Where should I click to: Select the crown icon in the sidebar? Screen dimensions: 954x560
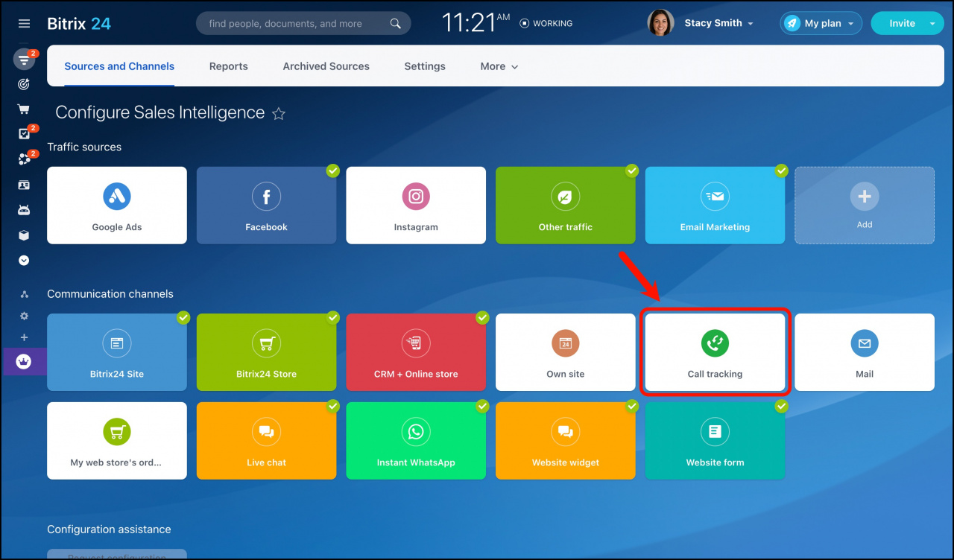pos(24,362)
